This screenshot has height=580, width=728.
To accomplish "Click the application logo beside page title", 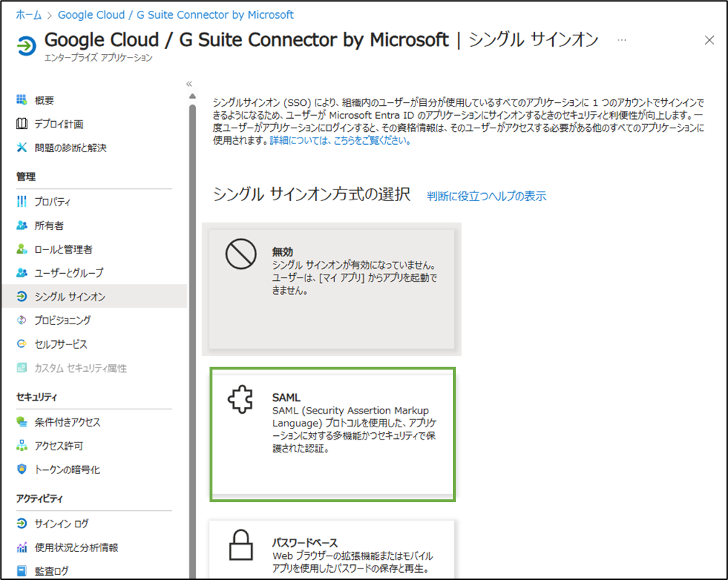I will (x=26, y=45).
